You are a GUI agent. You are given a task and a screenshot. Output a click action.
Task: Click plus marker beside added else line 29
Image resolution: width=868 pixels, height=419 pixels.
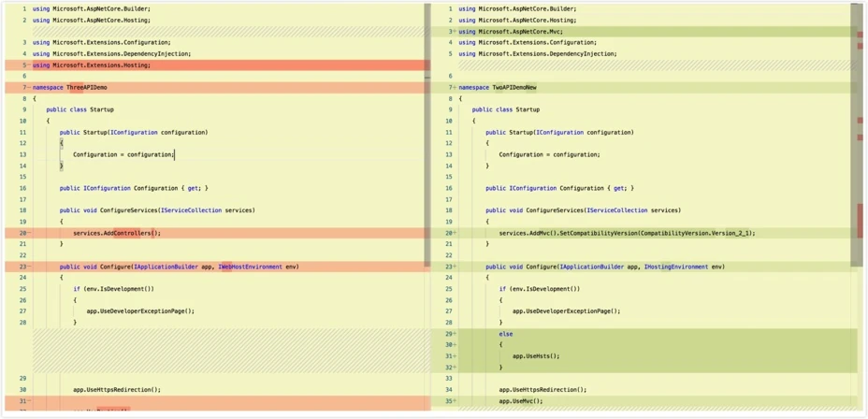click(455, 334)
